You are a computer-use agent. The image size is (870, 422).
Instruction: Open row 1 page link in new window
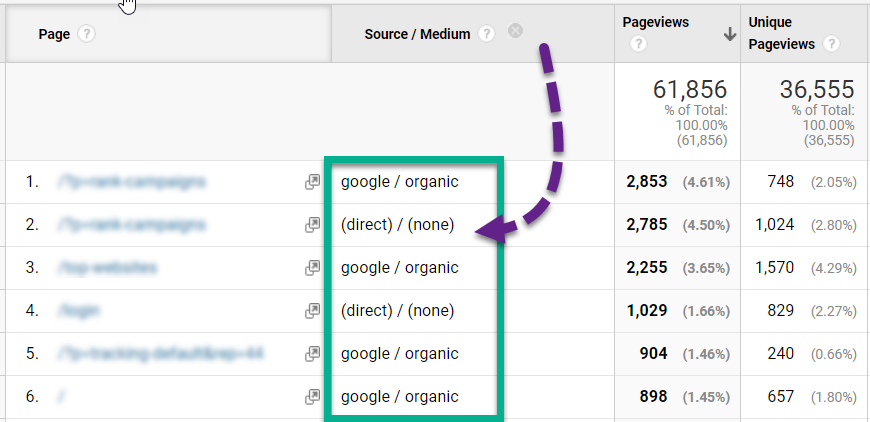(312, 183)
